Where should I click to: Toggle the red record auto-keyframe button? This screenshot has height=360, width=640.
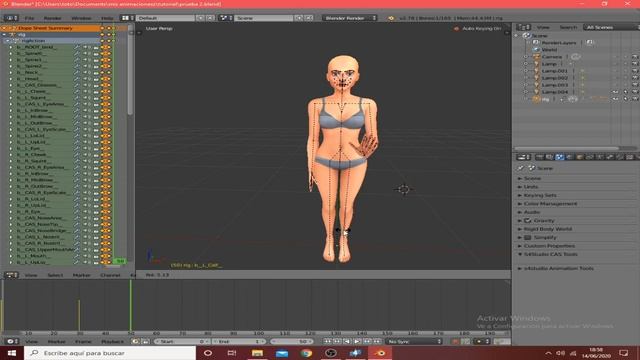(x=456, y=342)
